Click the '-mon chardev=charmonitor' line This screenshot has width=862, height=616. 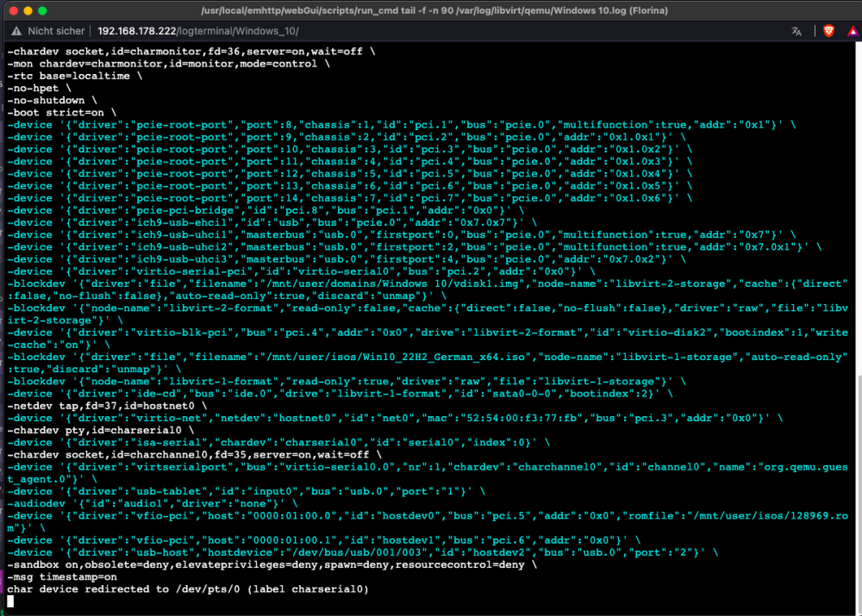(x=168, y=64)
